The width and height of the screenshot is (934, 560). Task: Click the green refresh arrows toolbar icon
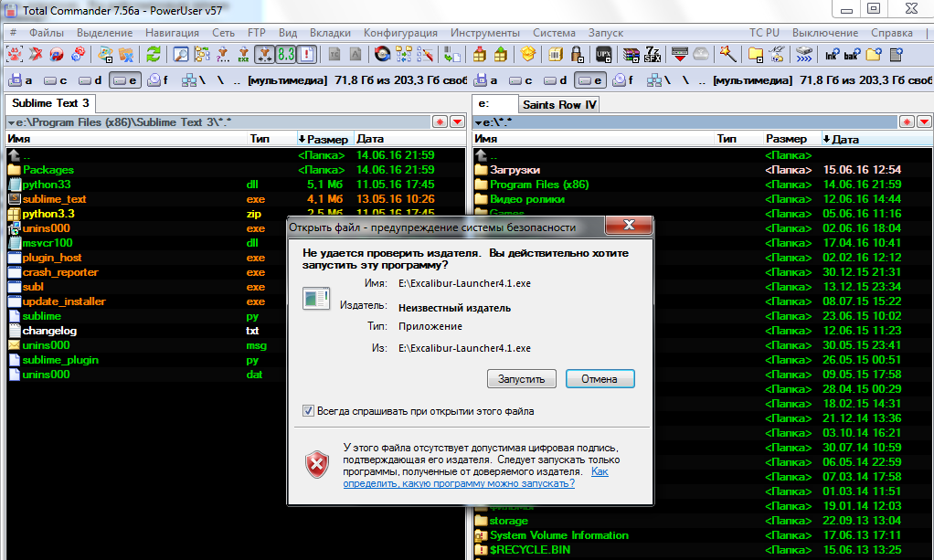pyautogui.click(x=154, y=55)
